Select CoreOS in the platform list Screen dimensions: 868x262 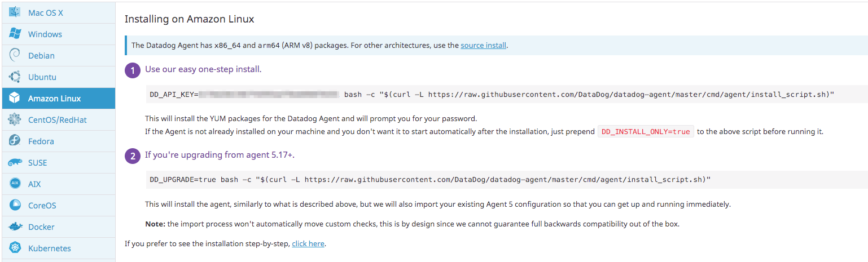click(x=42, y=205)
